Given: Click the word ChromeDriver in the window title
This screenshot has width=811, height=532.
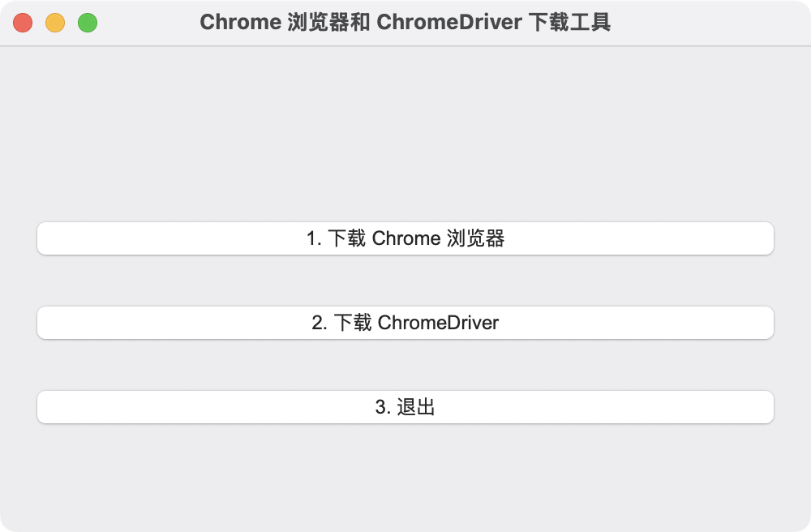Looking at the screenshot, I should click(x=449, y=23).
